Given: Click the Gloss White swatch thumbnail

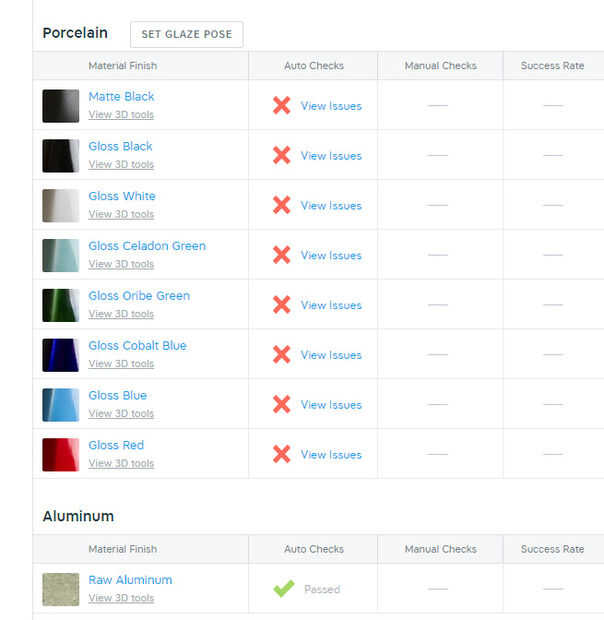Looking at the screenshot, I should pyautogui.click(x=61, y=206).
